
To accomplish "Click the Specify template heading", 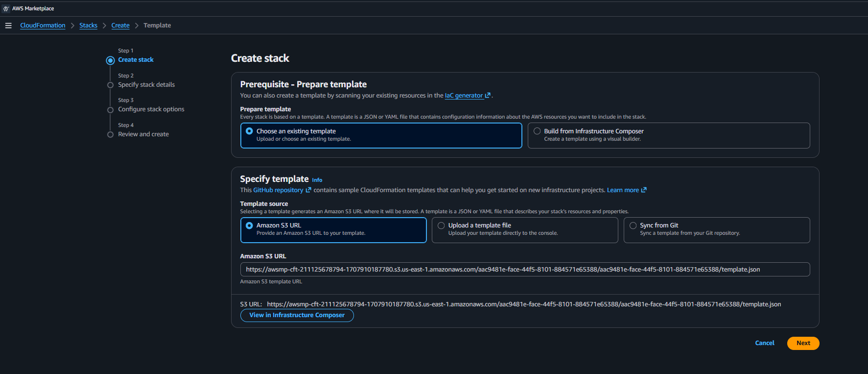I will [x=274, y=179].
